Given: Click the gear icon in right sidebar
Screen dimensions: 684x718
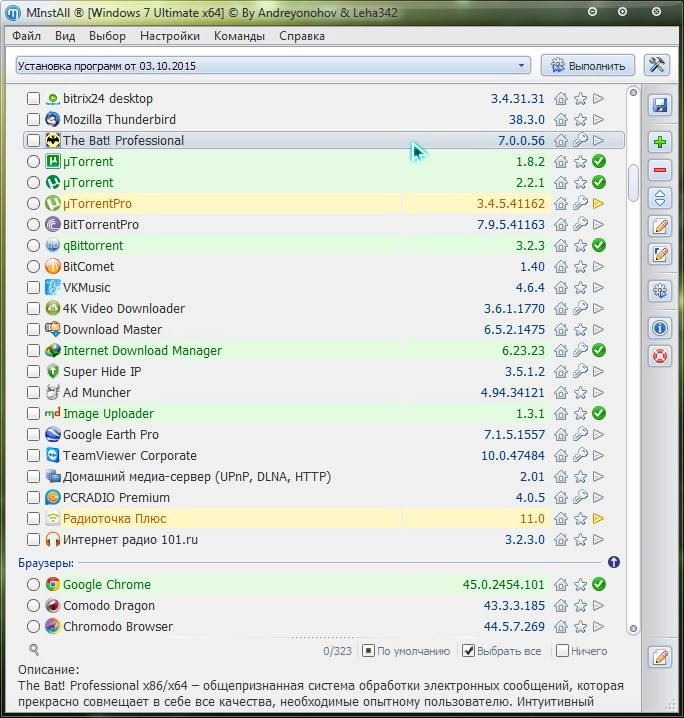Looking at the screenshot, I should pyautogui.click(x=660, y=291).
